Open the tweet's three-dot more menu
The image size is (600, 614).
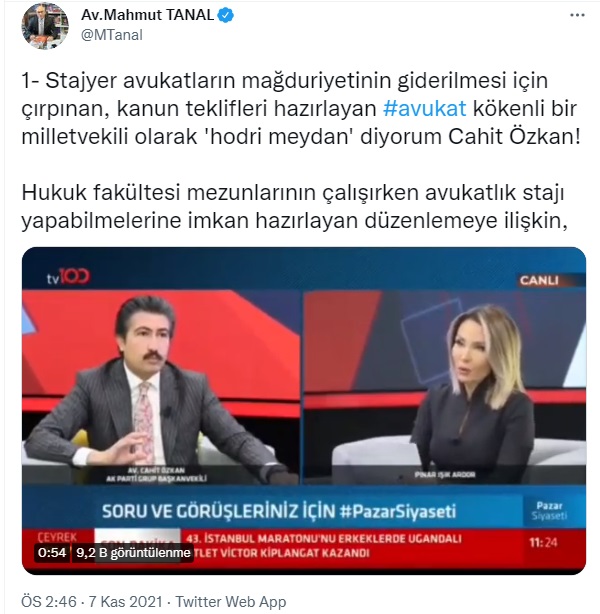[577, 16]
